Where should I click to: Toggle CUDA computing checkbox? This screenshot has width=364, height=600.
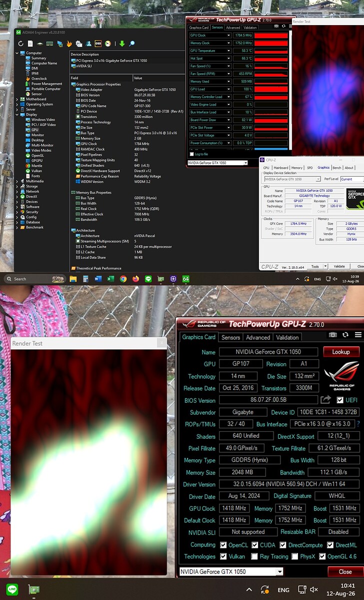pos(254,545)
